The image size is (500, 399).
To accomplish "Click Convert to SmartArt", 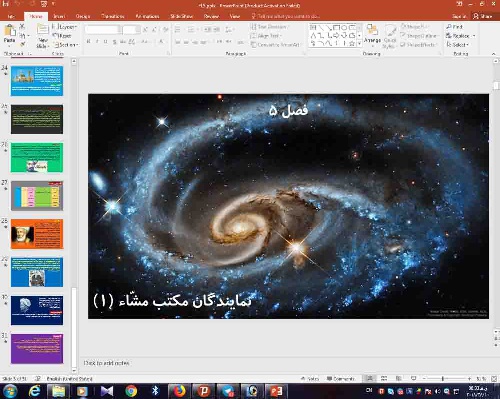I will tap(275, 44).
